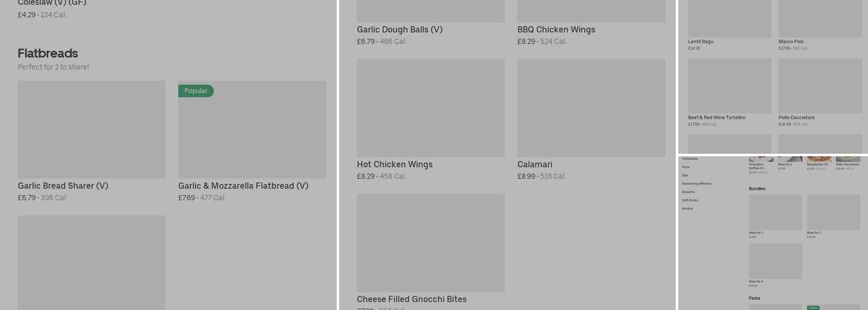868x310 pixels.
Task: Choose the BBQ Chicken Wings title
Action: coord(556,30)
